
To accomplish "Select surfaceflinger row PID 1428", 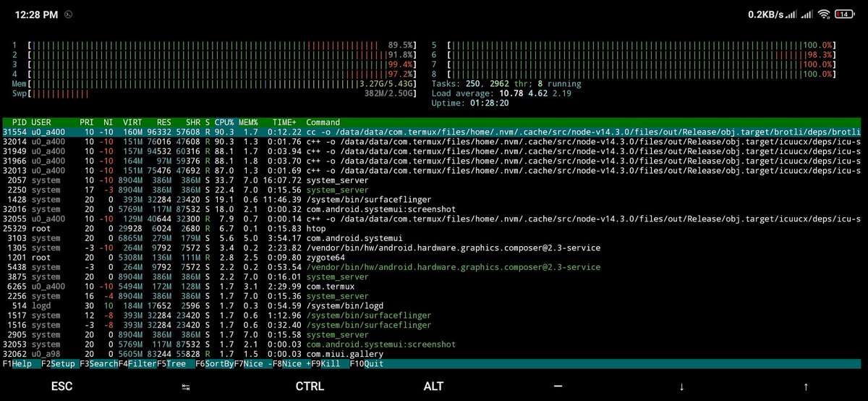I will (x=432, y=200).
